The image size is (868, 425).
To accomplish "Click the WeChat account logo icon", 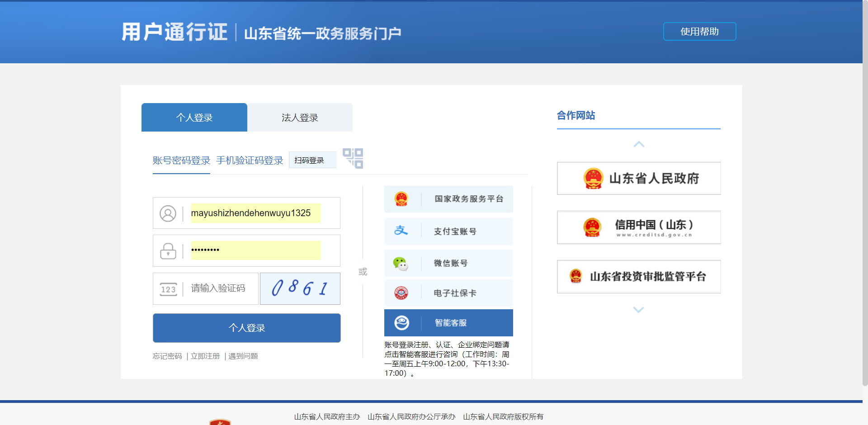I will point(401,263).
